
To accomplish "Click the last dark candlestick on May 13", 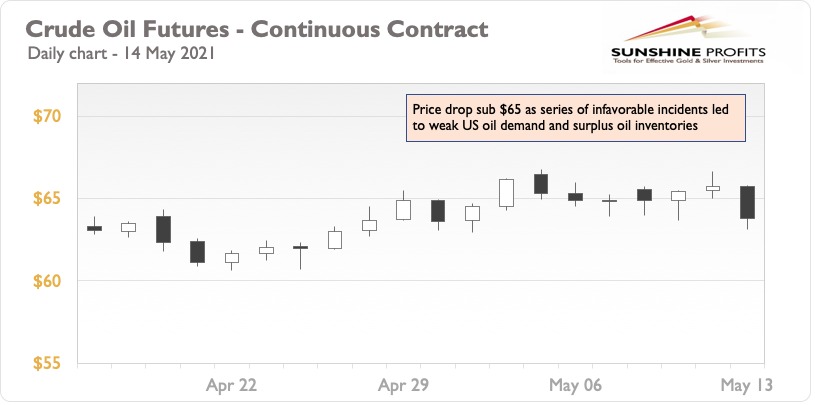I will [747, 203].
